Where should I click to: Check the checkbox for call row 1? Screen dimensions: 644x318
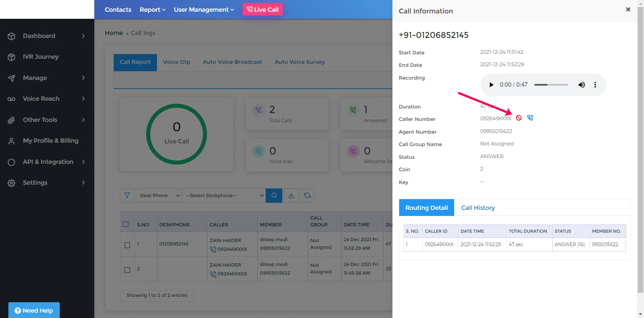[127, 245]
